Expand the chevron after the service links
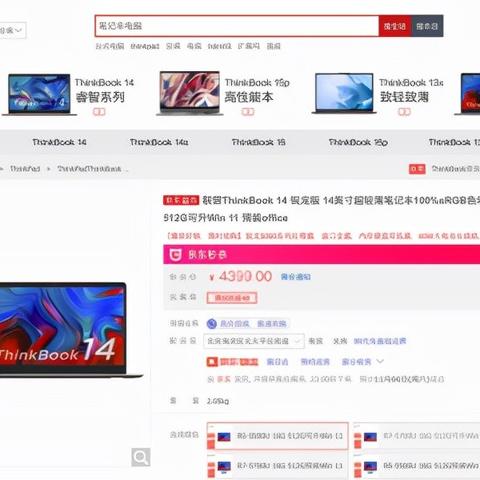The height and width of the screenshot is (480, 480). 380,361
